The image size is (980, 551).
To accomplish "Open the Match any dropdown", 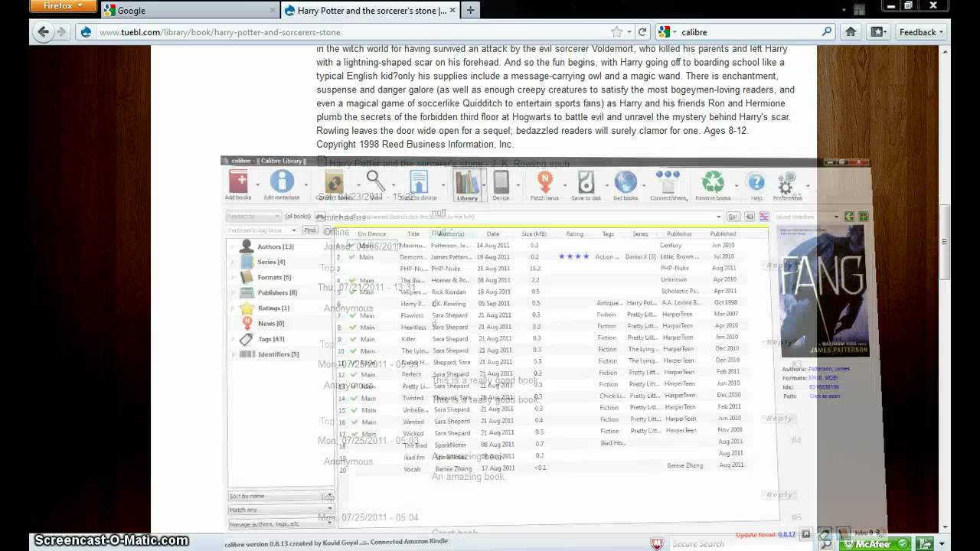I will click(x=281, y=510).
